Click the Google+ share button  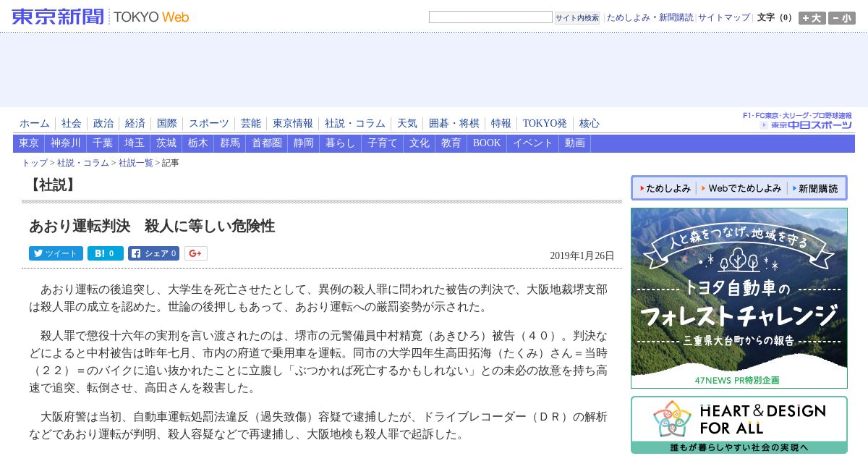pyautogui.click(x=195, y=253)
